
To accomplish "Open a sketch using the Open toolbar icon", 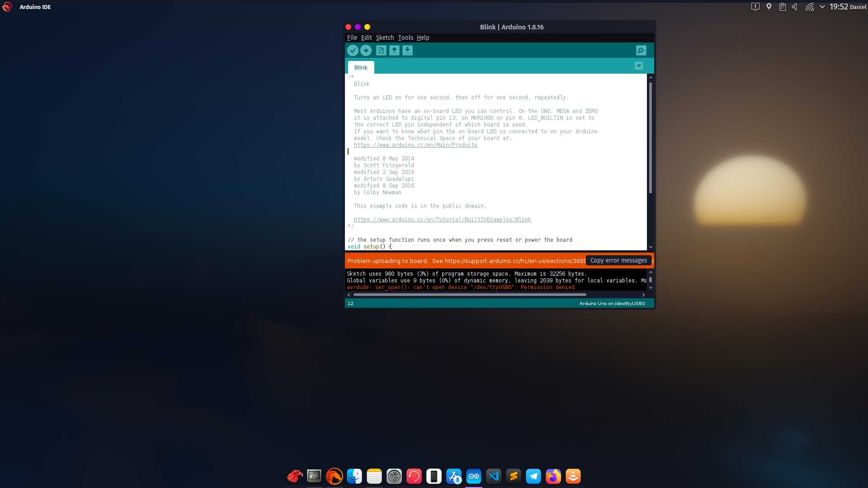I will [x=394, y=50].
